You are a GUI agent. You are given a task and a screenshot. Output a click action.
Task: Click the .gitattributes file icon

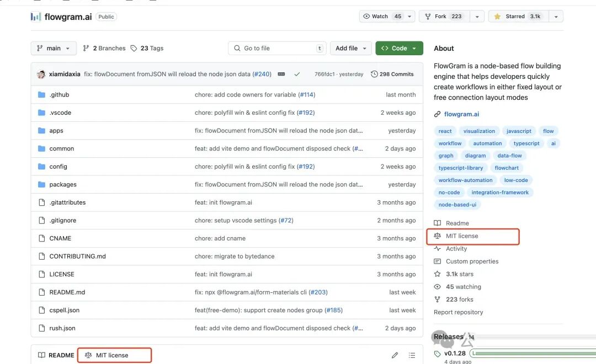pos(42,202)
